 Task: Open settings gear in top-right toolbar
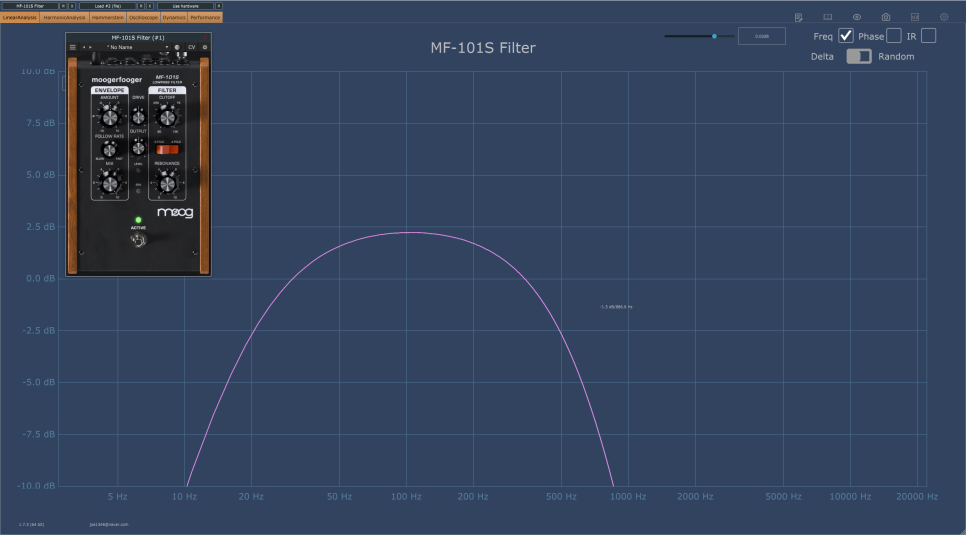(944, 17)
